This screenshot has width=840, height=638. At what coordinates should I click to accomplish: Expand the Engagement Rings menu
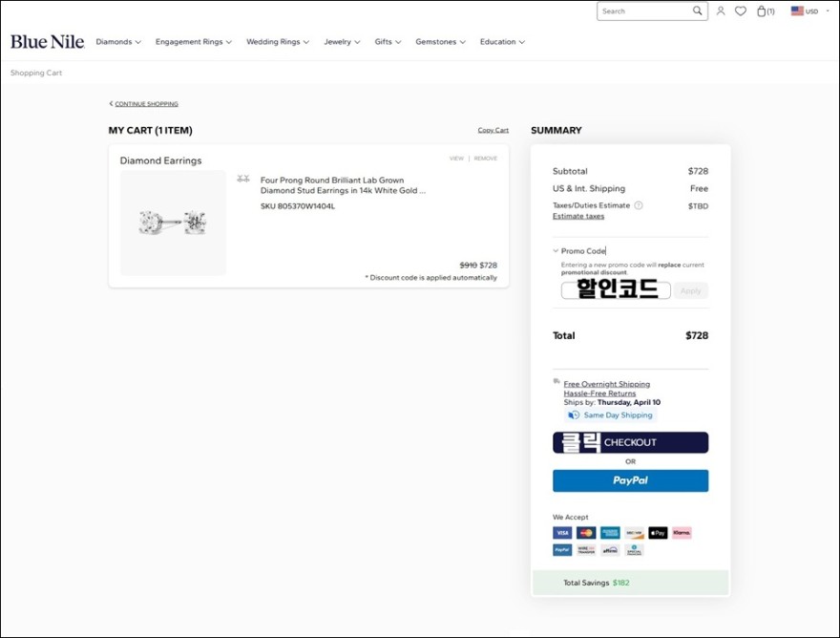(194, 42)
